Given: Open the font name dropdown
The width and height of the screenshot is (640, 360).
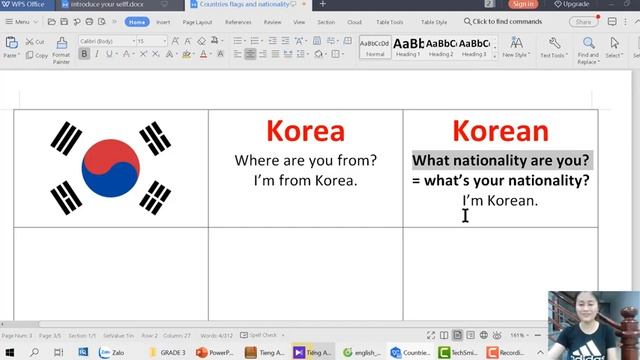Looking at the screenshot, I should (x=133, y=41).
